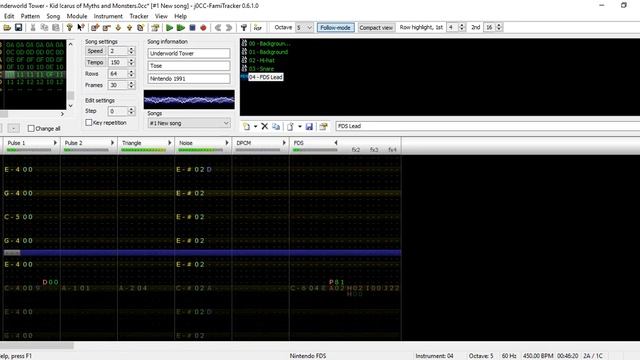Viewport: 640px width, 360px height.
Task: Save instrument to file icon
Action: pos(309,127)
